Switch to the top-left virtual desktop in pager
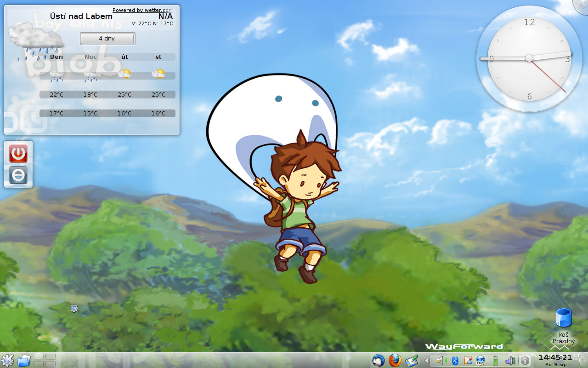This screenshot has height=368, width=588. click(39, 357)
